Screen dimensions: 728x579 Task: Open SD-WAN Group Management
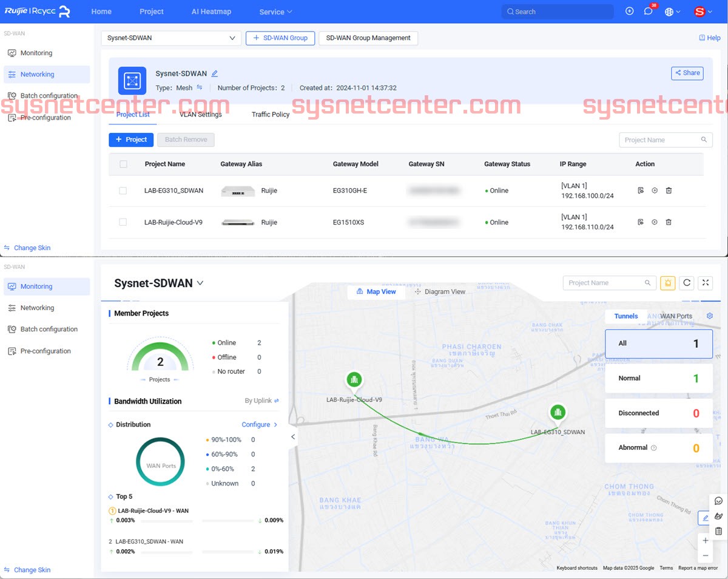point(368,38)
